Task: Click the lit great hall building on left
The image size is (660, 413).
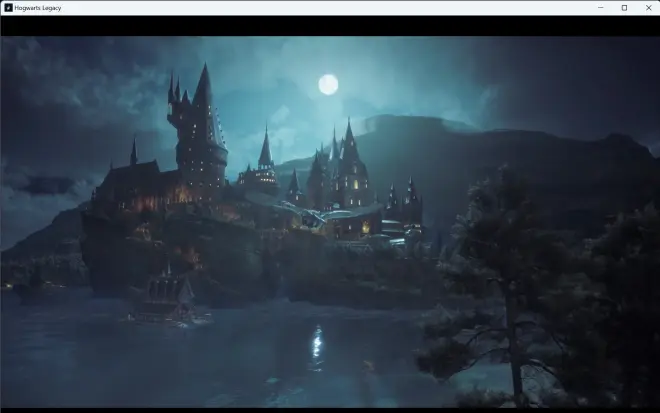Action: click(130, 190)
